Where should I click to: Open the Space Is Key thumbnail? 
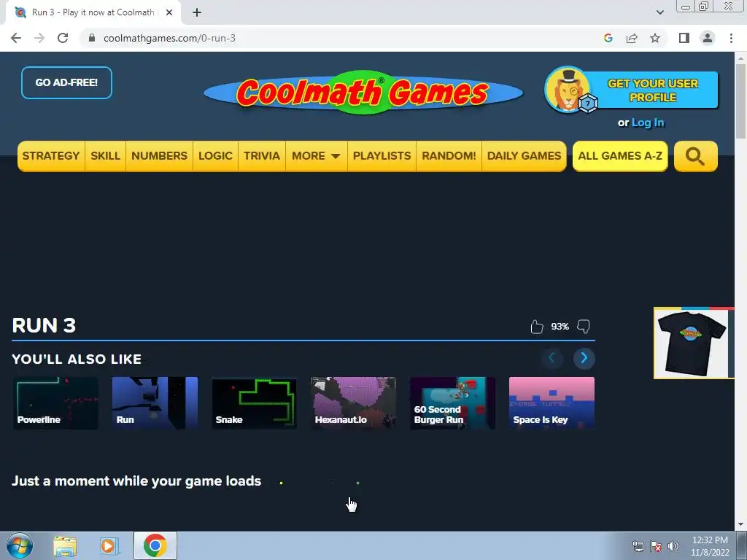click(551, 402)
